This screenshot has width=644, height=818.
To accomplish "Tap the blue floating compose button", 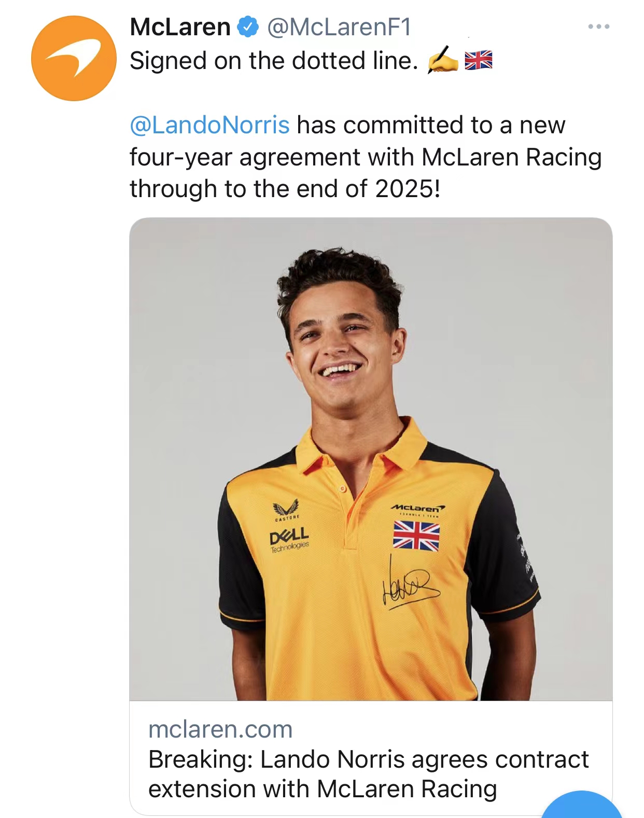I will (582, 807).
